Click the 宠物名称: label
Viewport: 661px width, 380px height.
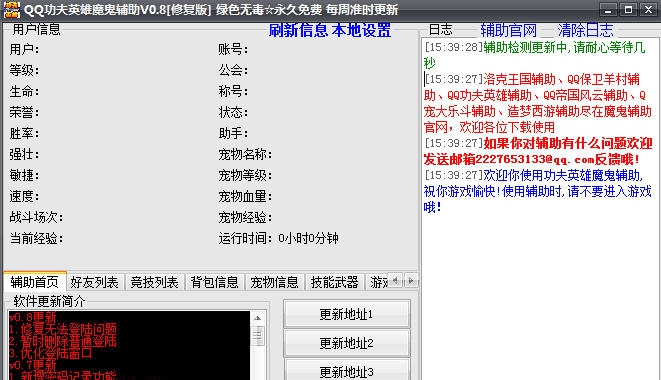[x=245, y=154]
